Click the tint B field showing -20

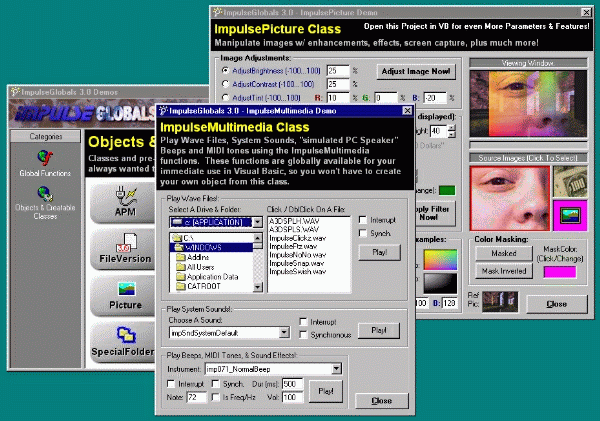435,98
